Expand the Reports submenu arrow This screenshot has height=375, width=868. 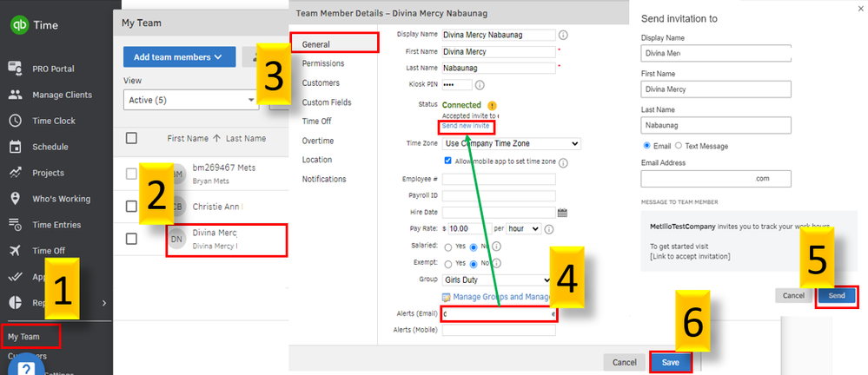(104, 303)
